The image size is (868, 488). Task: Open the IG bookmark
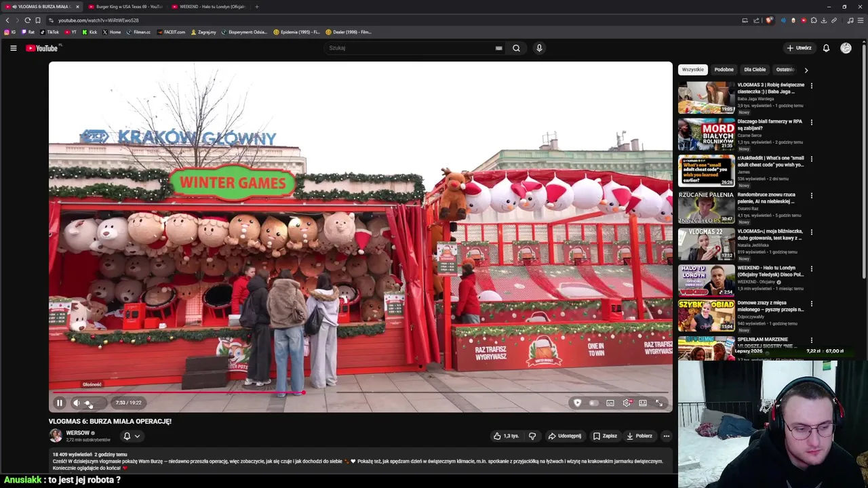(x=10, y=32)
